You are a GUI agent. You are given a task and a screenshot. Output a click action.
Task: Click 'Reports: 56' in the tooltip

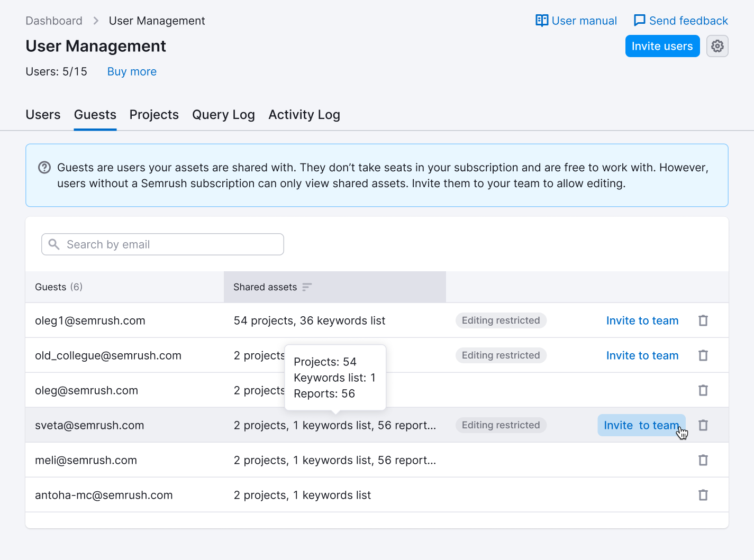coord(324,393)
